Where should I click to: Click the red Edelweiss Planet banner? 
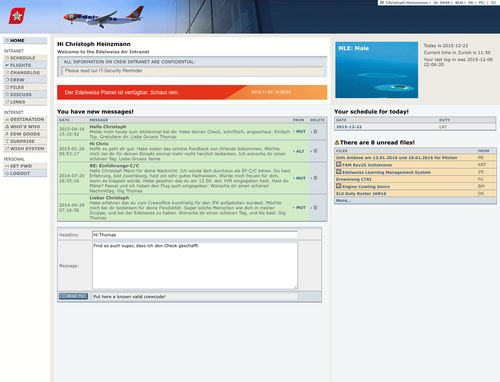point(192,92)
